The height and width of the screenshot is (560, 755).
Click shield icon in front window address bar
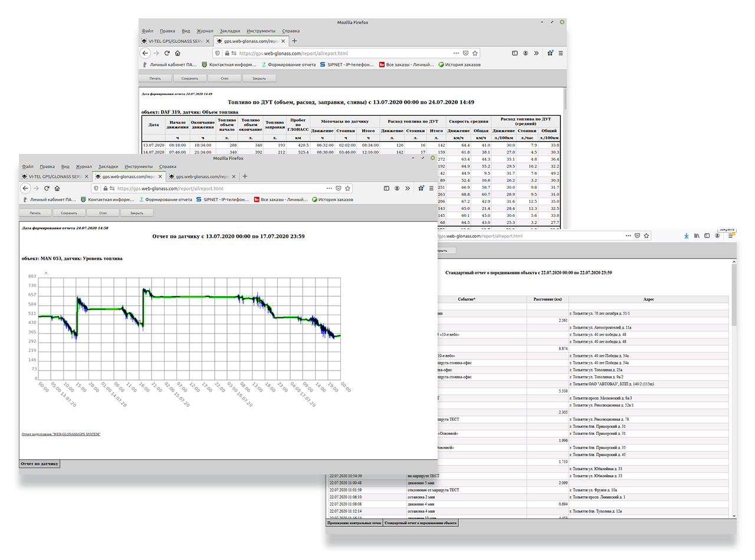click(x=96, y=188)
